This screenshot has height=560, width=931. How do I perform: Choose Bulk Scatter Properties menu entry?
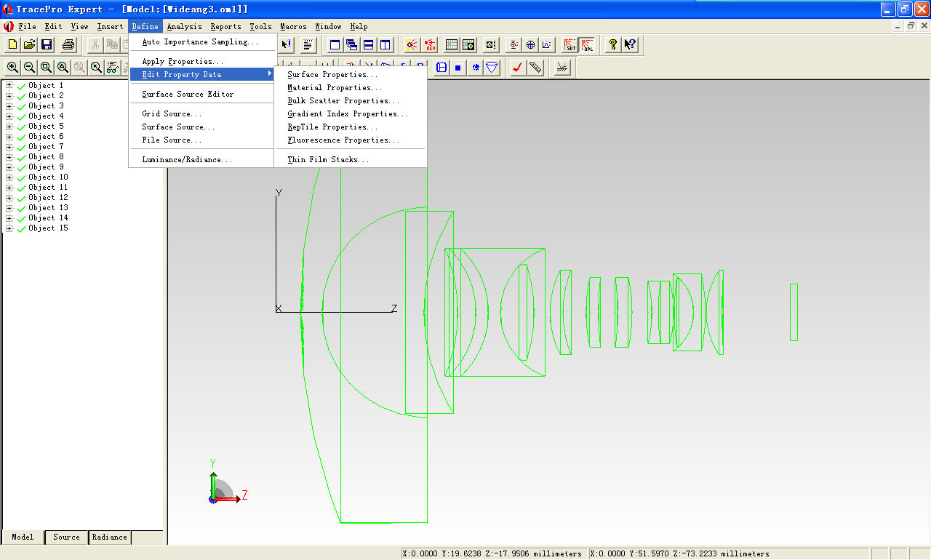[351, 100]
